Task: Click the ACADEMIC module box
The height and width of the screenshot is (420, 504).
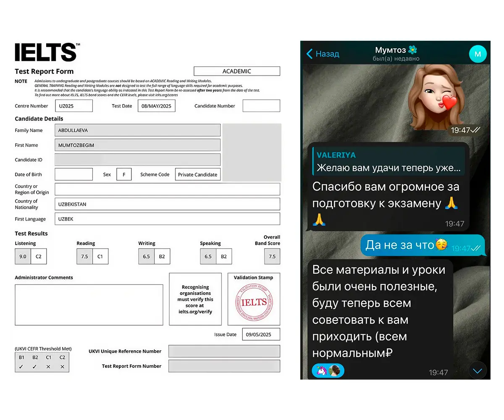Action: (237, 71)
